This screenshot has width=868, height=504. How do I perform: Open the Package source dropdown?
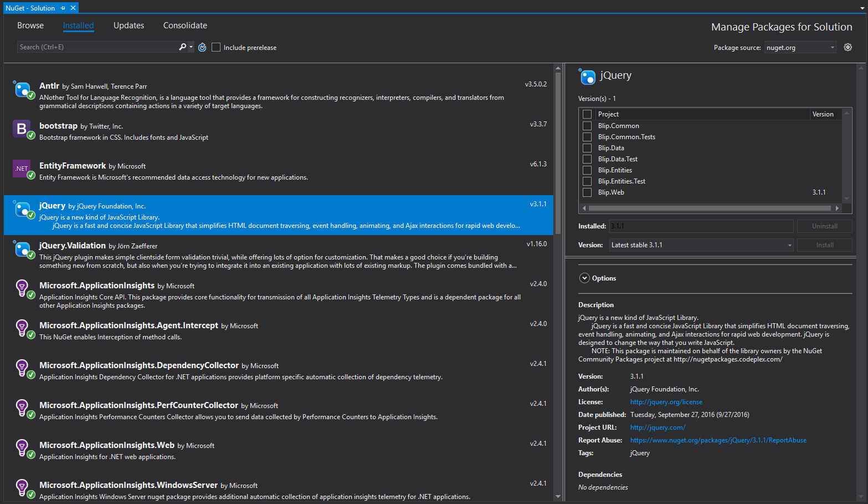click(800, 48)
